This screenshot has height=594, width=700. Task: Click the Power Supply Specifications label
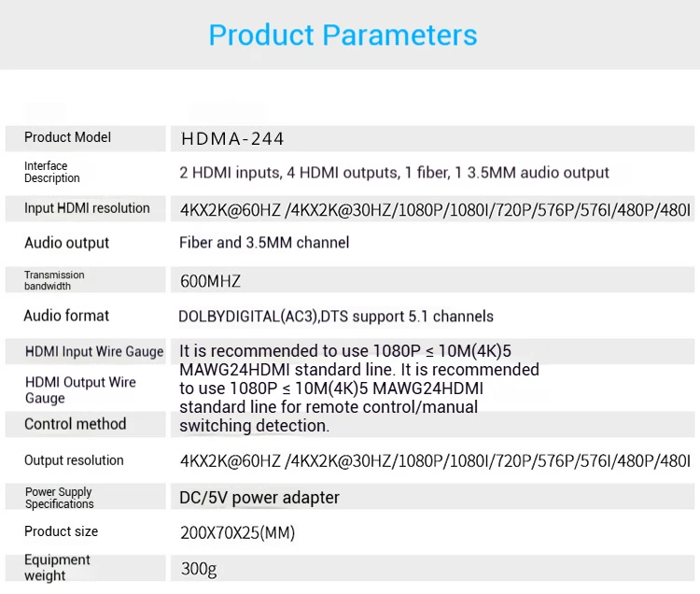click(x=59, y=498)
